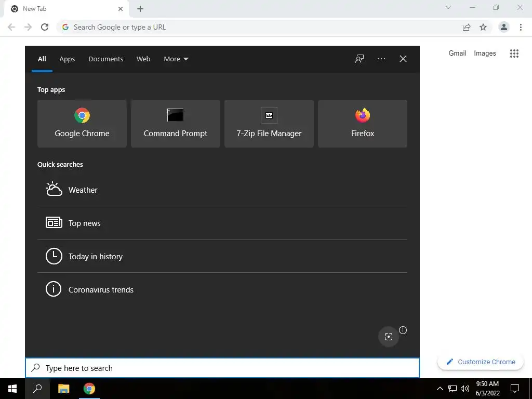This screenshot has height=399, width=532.
Task: Open the taskbar clock and date
Action: (487, 389)
